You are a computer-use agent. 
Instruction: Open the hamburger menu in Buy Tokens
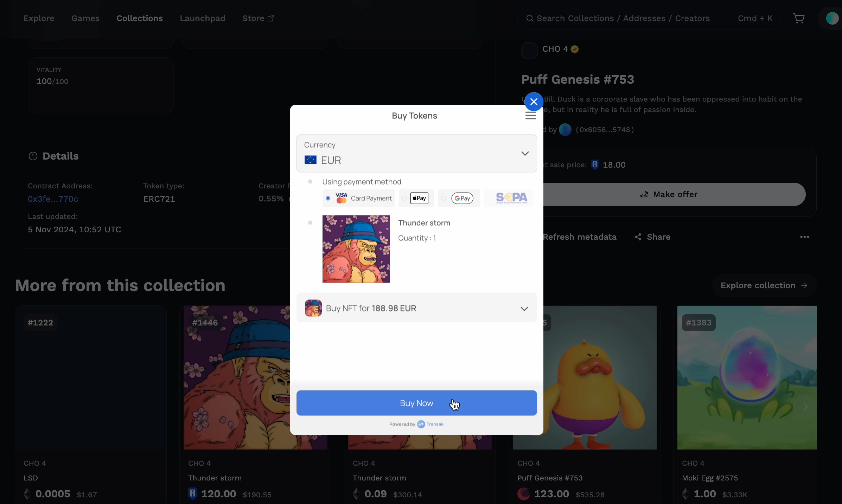[530, 116]
